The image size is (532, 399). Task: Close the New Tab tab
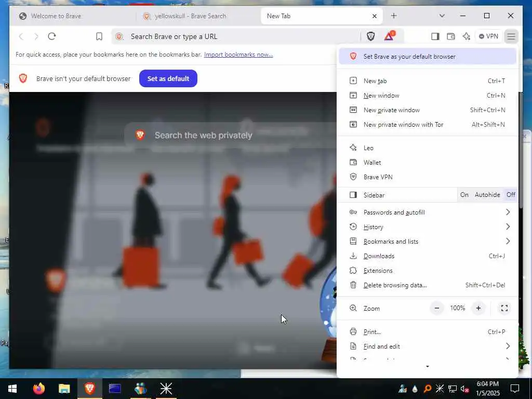(374, 16)
